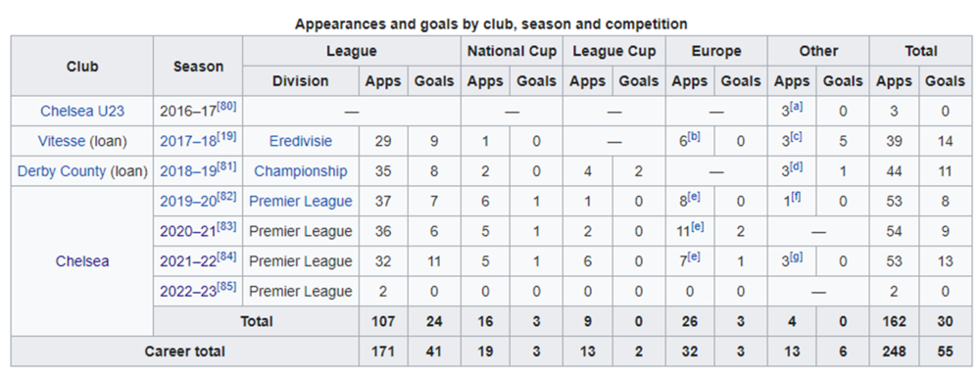Image resolution: width=980 pixels, height=374 pixels.
Task: Follow citation reference [80]
Action: point(226,108)
